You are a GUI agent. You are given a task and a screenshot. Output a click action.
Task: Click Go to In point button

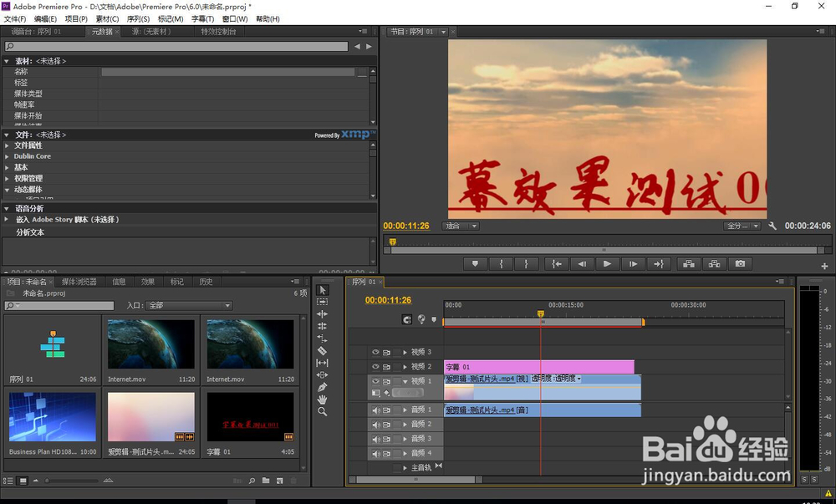pos(556,264)
